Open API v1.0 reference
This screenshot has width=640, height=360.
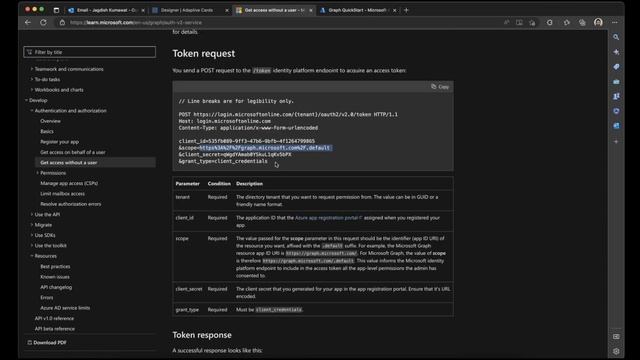[x=54, y=318]
